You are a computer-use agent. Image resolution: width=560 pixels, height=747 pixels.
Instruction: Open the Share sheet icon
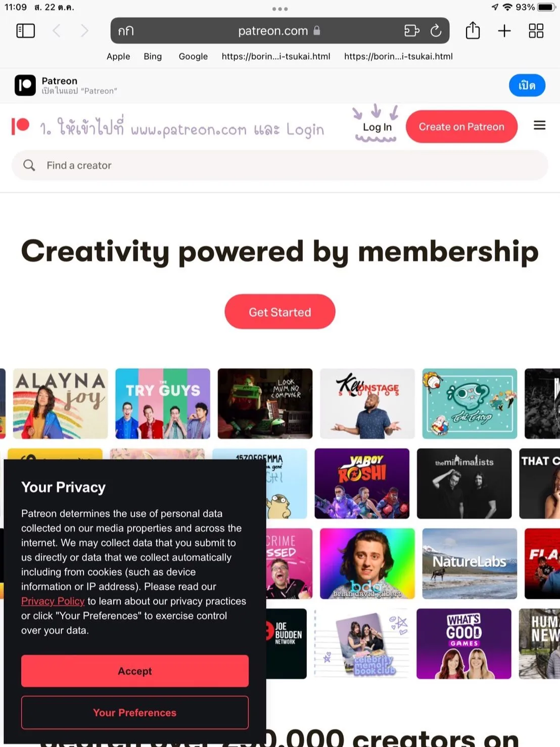(x=473, y=30)
